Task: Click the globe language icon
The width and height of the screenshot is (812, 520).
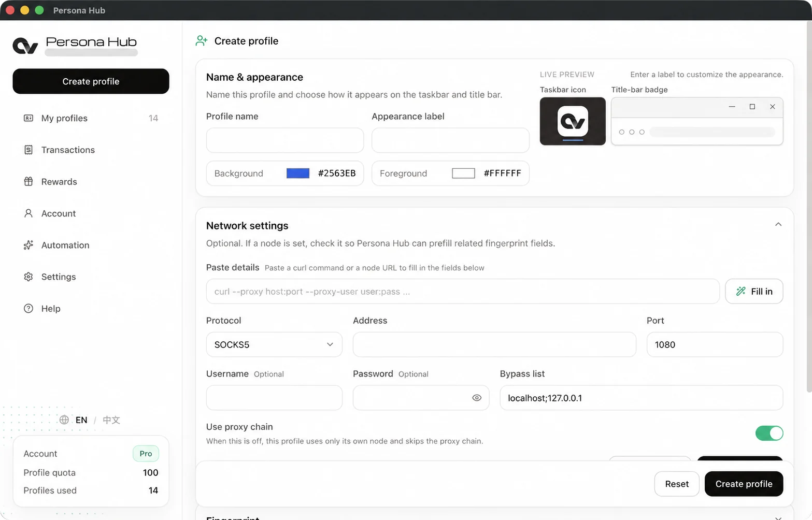Action: [64, 420]
